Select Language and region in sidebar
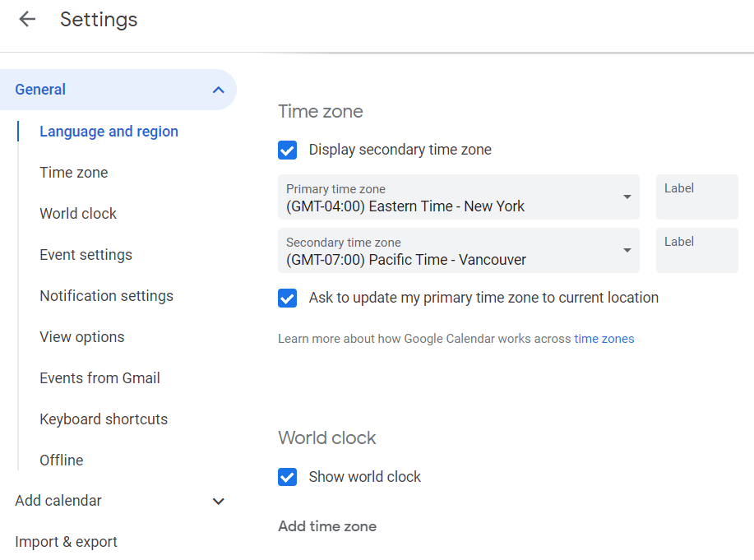 (109, 132)
